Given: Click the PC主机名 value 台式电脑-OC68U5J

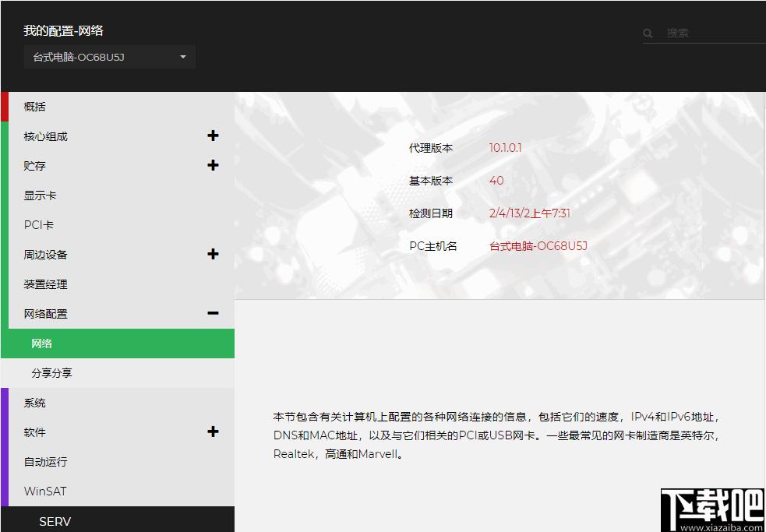Looking at the screenshot, I should coord(538,245).
